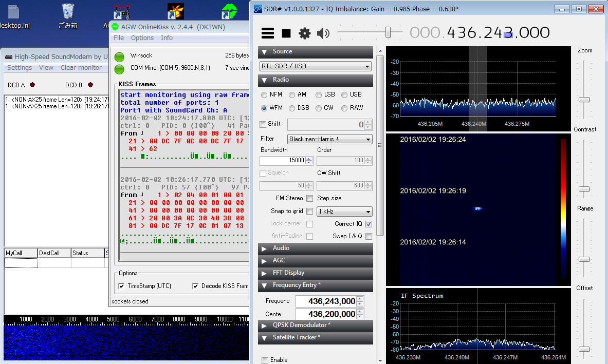This screenshot has height=364, width=608.
Task: Uncheck TimeStamp (UTC) option
Action: click(121, 286)
